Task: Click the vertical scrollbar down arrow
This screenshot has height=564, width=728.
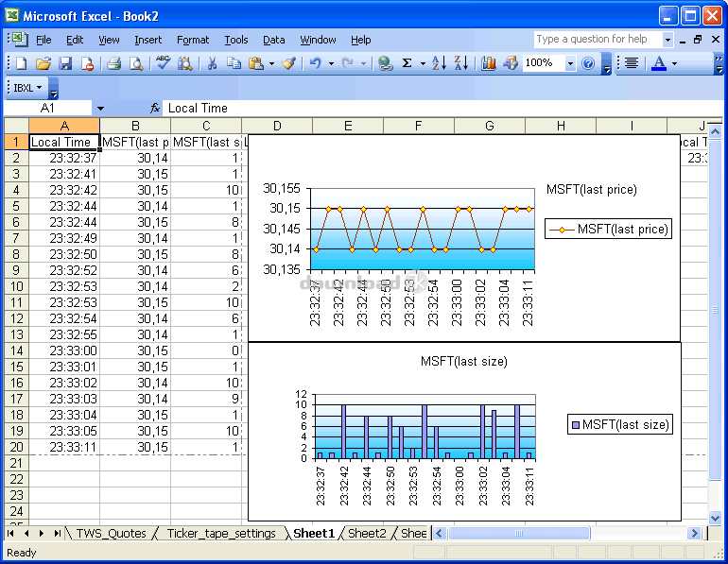Action: point(715,518)
